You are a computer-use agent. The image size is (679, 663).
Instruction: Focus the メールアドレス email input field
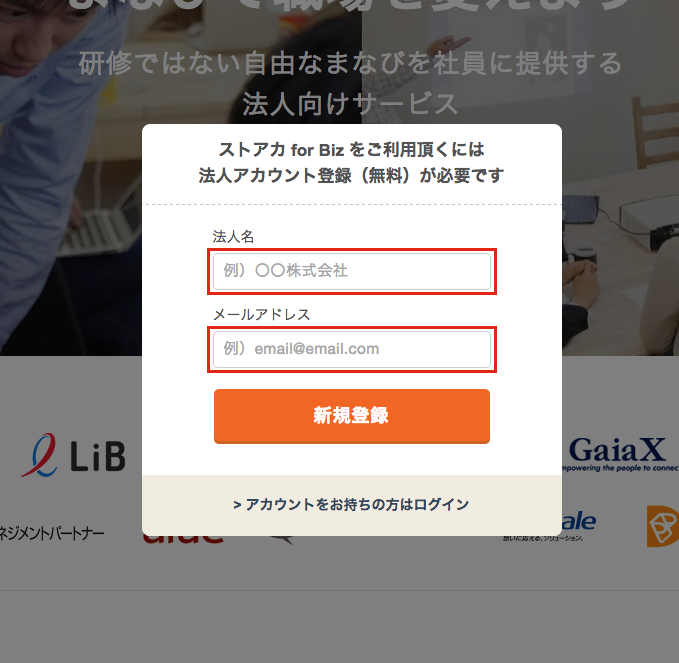[x=352, y=349]
